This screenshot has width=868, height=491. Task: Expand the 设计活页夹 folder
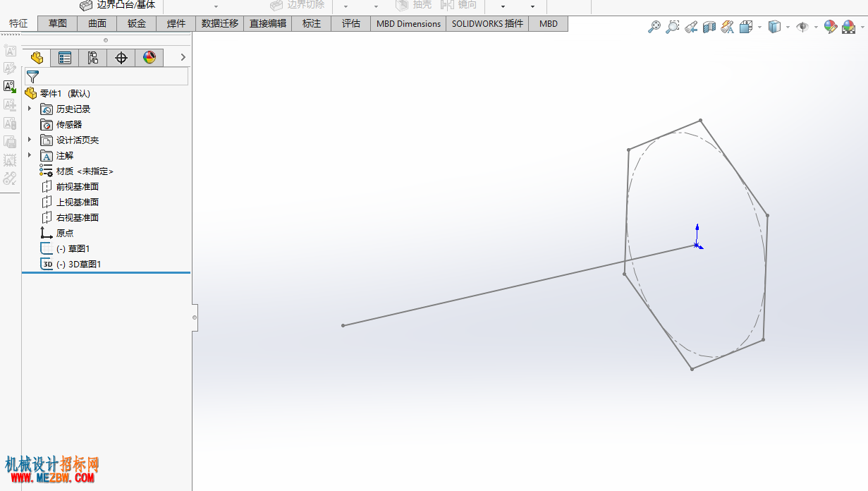(30, 140)
